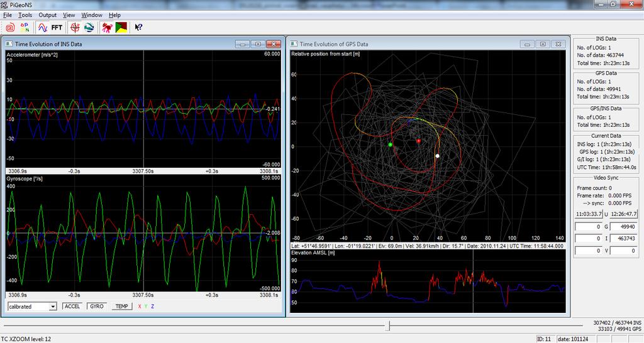Click the 'No. of data: 49941' GPS text
Screen dimensions: 644x343
(x=599, y=89)
